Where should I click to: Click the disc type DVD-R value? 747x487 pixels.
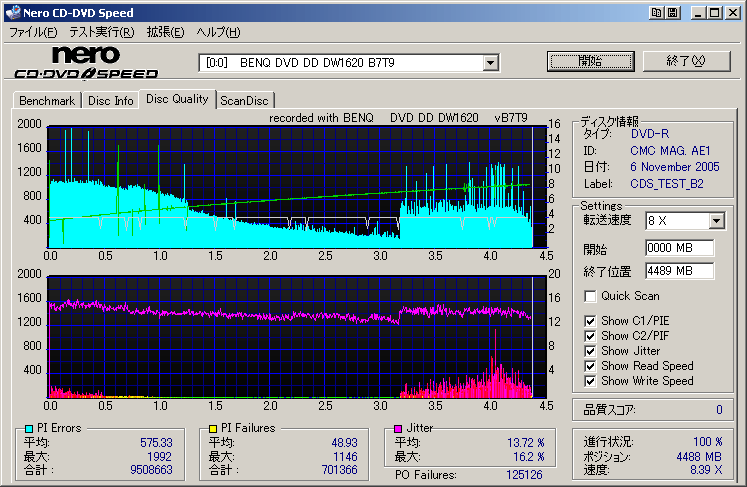[x=650, y=134]
